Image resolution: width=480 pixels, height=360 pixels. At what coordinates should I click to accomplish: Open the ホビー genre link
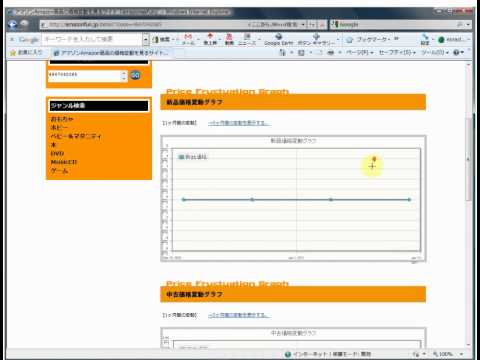(x=59, y=128)
